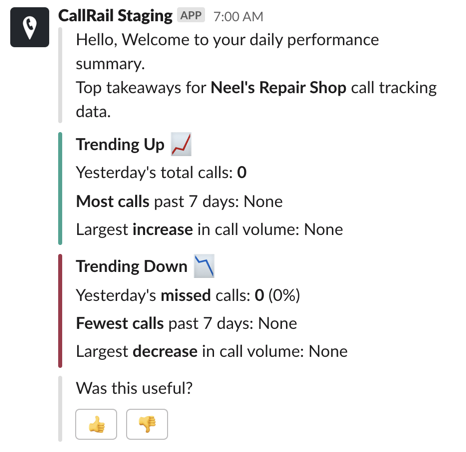Click the red attachment color bar
The width and height of the screenshot is (466, 452).
tap(60, 311)
